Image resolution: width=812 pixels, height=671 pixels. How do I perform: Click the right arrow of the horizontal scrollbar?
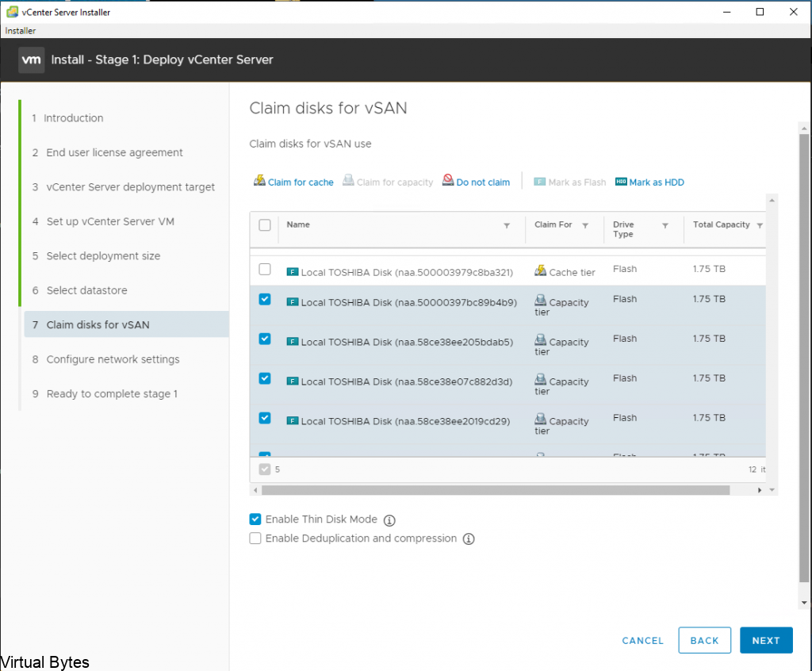[760, 490]
